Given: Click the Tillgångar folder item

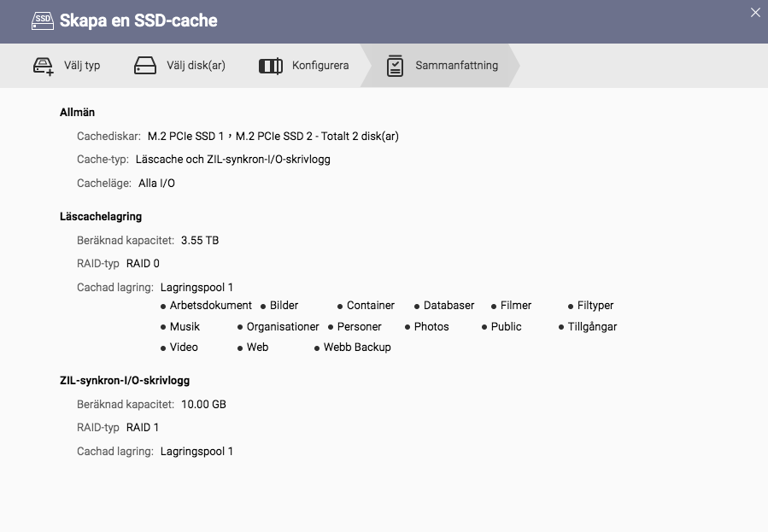Looking at the screenshot, I should point(592,326).
